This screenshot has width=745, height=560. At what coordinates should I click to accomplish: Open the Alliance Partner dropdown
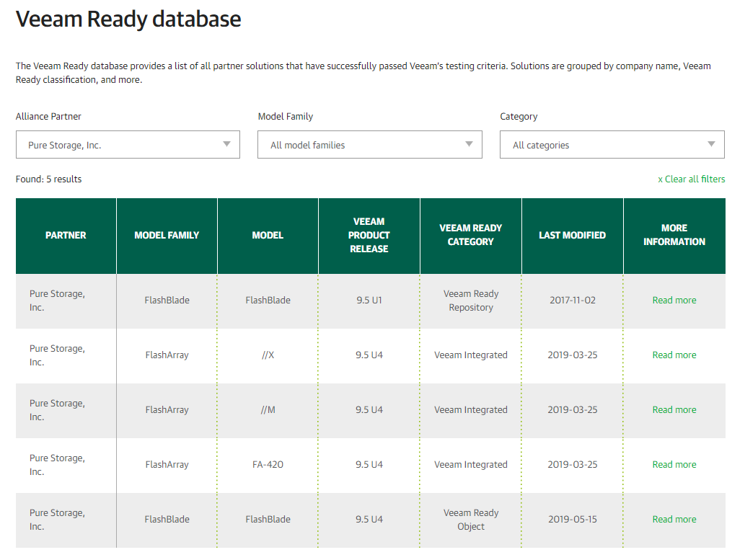(x=128, y=144)
